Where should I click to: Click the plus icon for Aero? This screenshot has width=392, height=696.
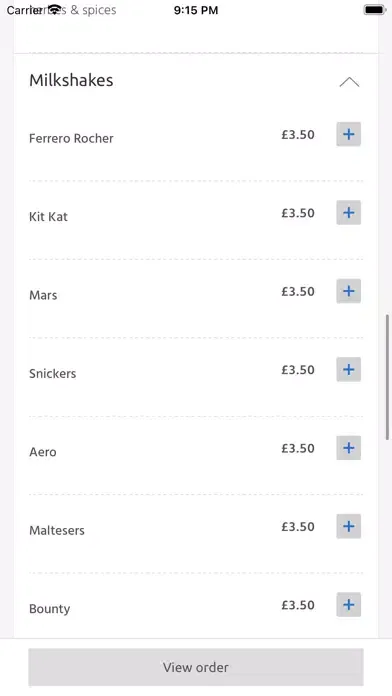click(x=348, y=448)
